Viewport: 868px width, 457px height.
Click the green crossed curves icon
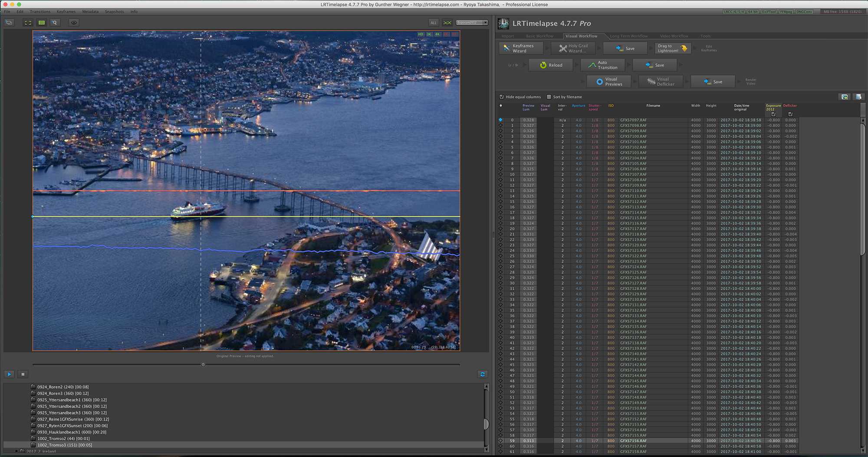[x=447, y=23]
